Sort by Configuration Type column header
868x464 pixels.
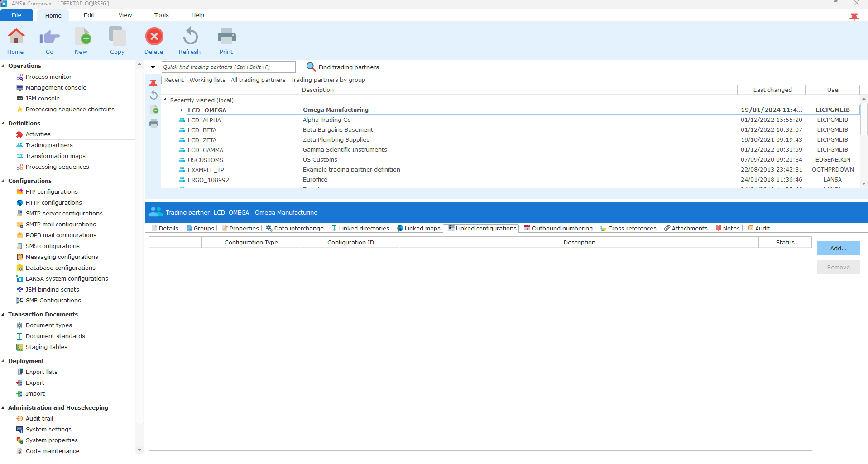[251, 243]
